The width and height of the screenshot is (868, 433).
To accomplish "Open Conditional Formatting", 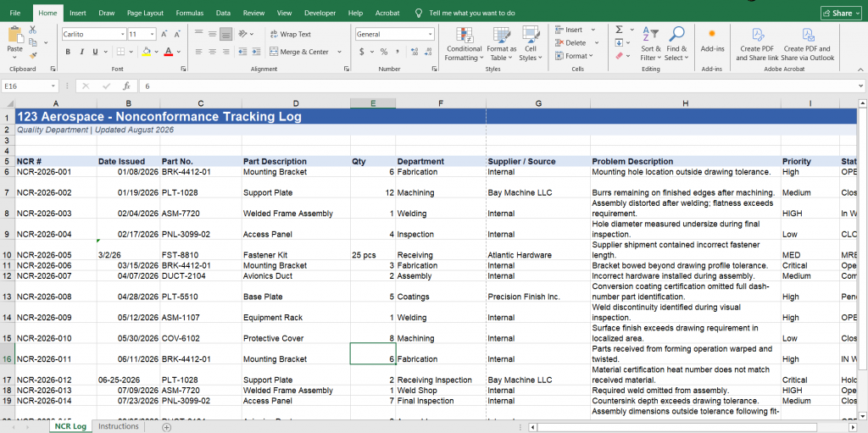I will point(464,44).
